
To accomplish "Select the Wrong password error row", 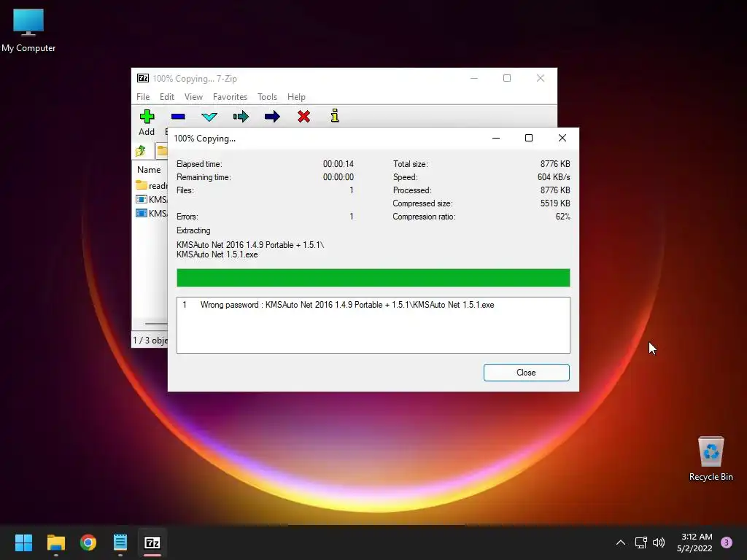I will tap(373, 305).
